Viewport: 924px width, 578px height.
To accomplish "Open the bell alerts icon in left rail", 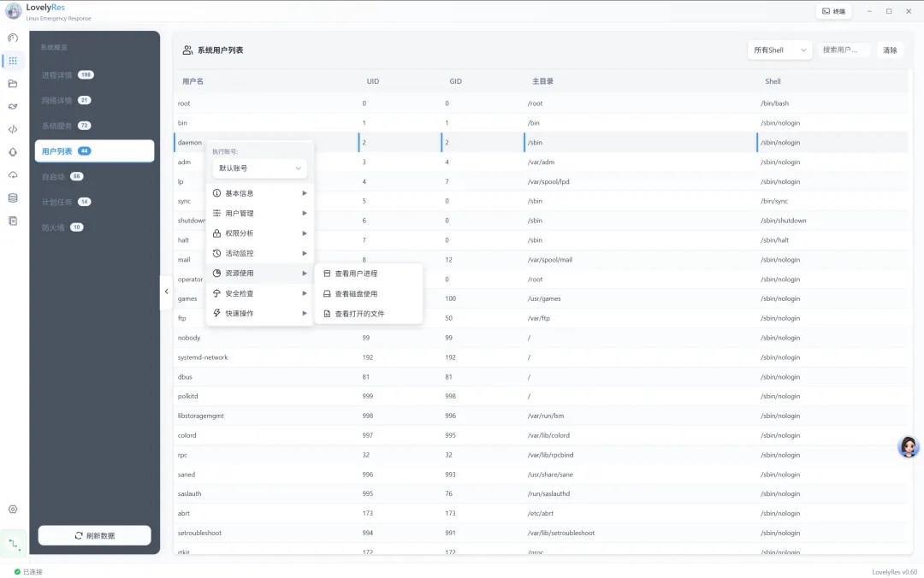I will (13, 152).
